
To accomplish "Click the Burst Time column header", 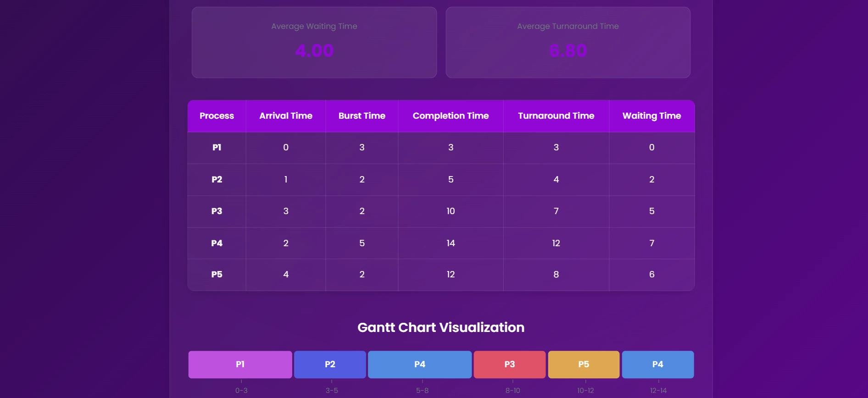I will tap(362, 116).
